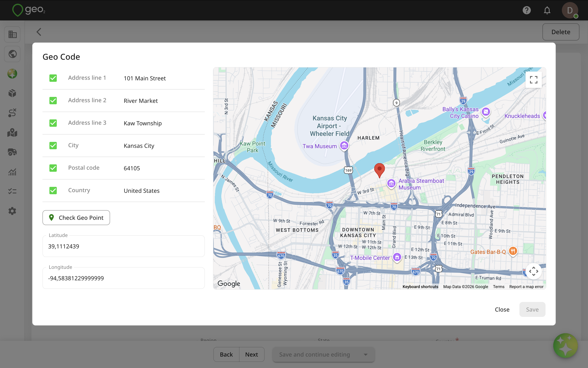588x368 pixels.
Task: Close the Geo Code dialog
Action: tap(502, 309)
